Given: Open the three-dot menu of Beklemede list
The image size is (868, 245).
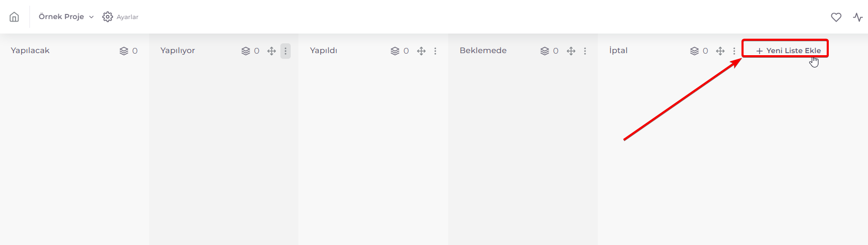Looking at the screenshot, I should [x=585, y=51].
